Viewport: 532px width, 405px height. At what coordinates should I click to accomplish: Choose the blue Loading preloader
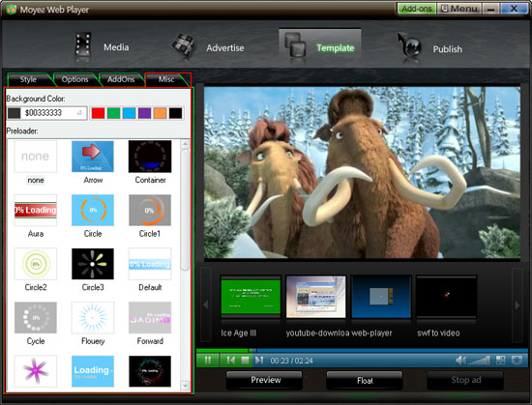coord(93,371)
